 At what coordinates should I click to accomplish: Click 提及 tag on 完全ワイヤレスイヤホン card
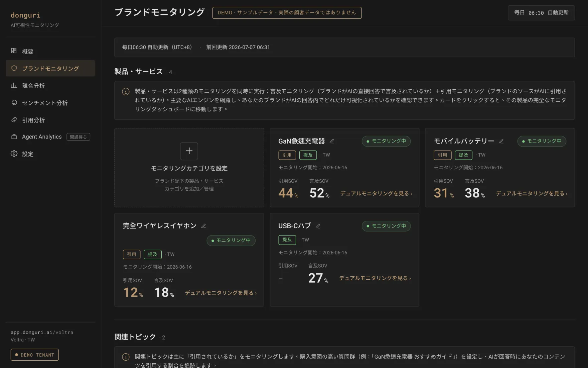(x=153, y=254)
